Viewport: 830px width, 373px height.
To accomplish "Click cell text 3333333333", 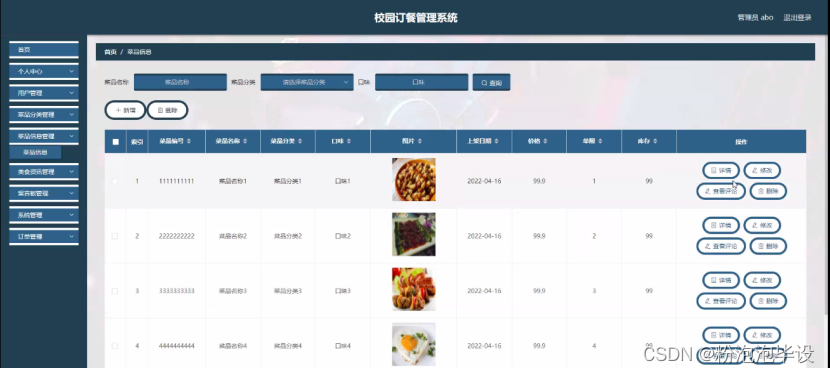I will coord(176,292).
